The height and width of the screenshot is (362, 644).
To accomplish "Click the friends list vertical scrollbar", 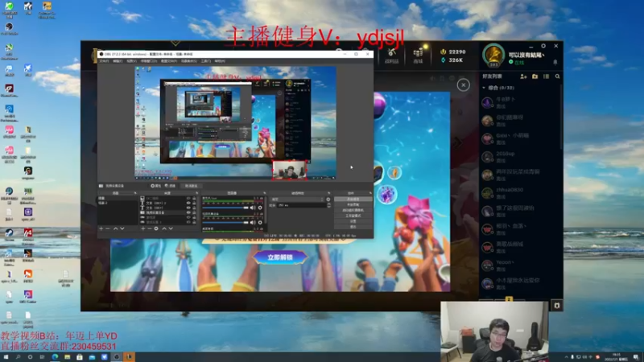I will click(561, 117).
